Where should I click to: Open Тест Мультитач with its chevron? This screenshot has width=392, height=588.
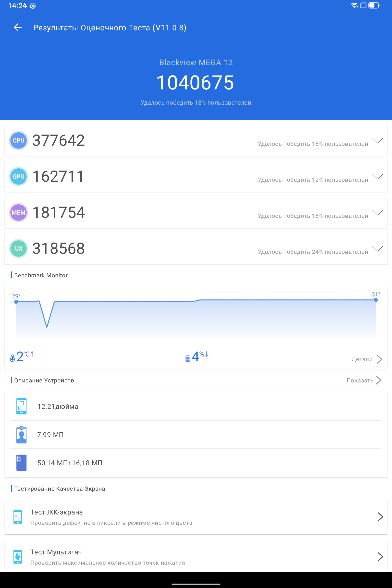[380, 557]
